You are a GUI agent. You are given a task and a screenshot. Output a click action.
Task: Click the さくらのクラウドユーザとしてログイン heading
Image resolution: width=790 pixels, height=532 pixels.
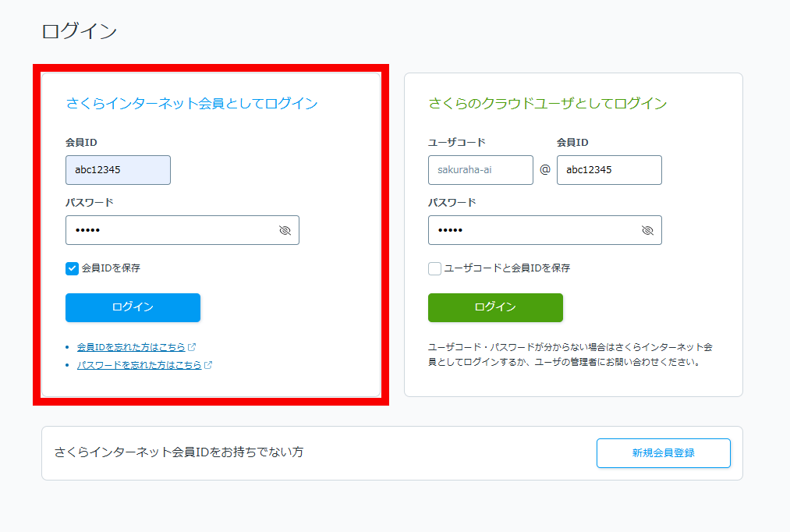[x=547, y=103]
